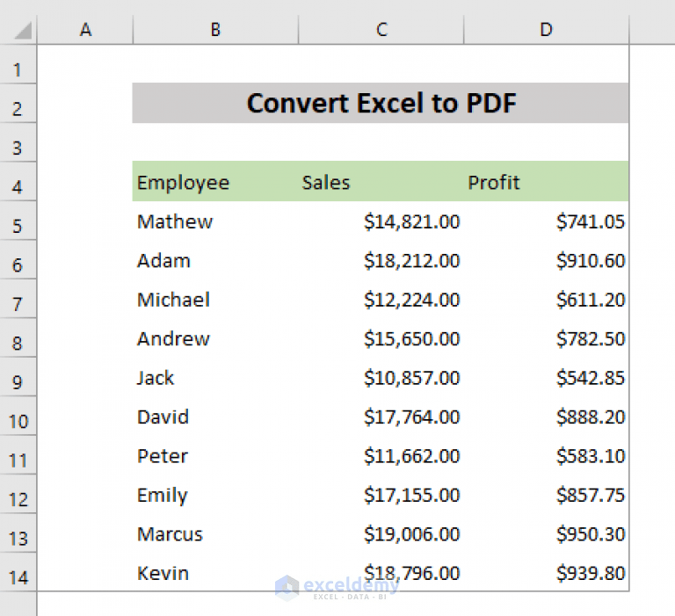Screen dimensions: 675x616
Task: Select row 8 header
Action: 18,337
